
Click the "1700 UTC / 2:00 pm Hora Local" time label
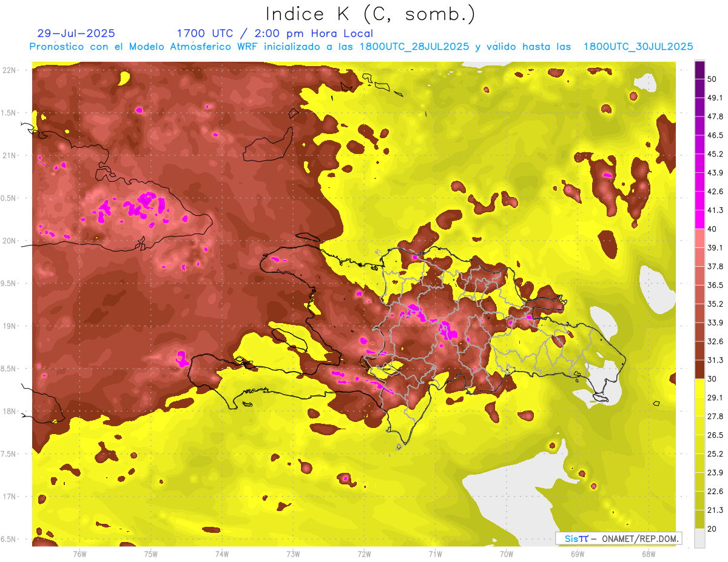tap(275, 33)
